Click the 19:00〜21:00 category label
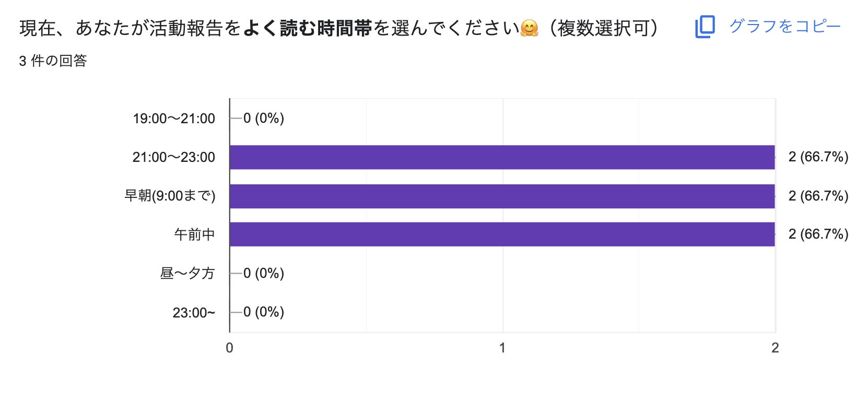 click(174, 119)
